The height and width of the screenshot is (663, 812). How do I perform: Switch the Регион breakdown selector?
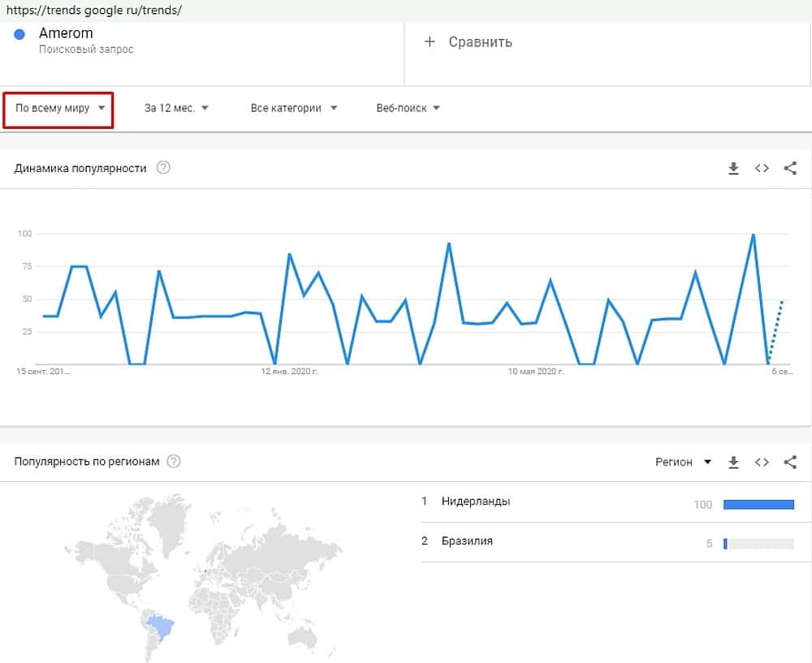(683, 462)
